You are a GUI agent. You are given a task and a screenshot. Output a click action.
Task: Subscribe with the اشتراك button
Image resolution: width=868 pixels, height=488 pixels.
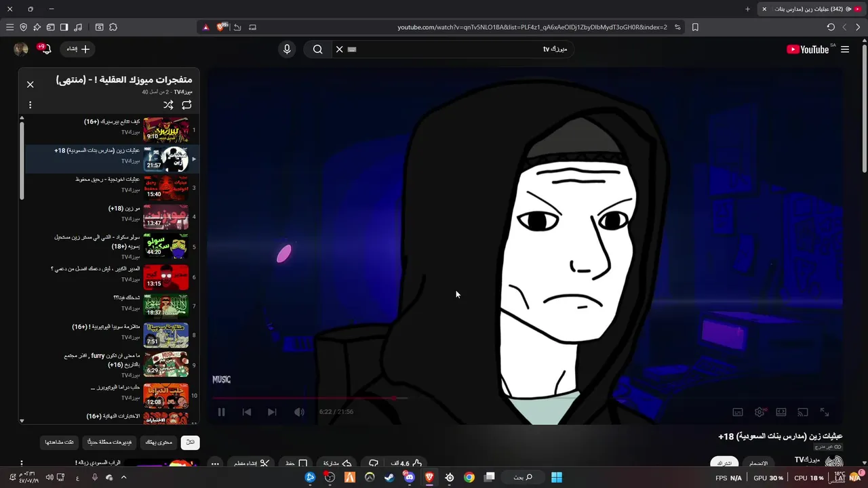coord(725,463)
